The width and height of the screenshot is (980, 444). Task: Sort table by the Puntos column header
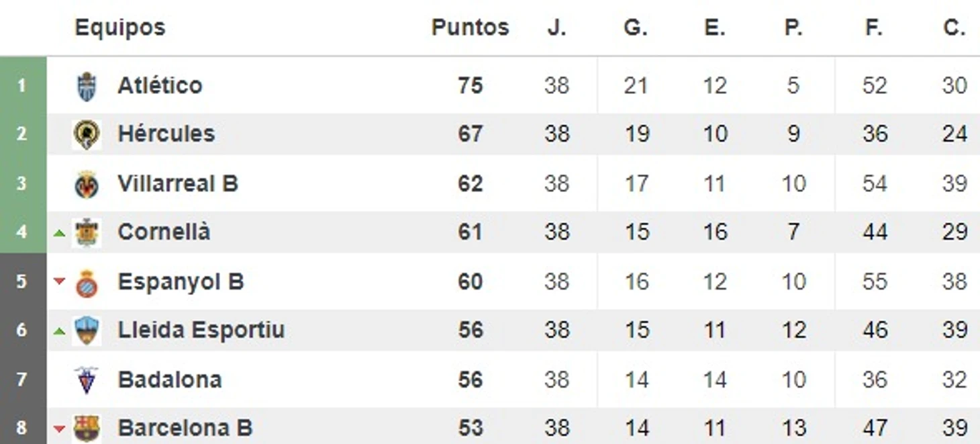470,28
